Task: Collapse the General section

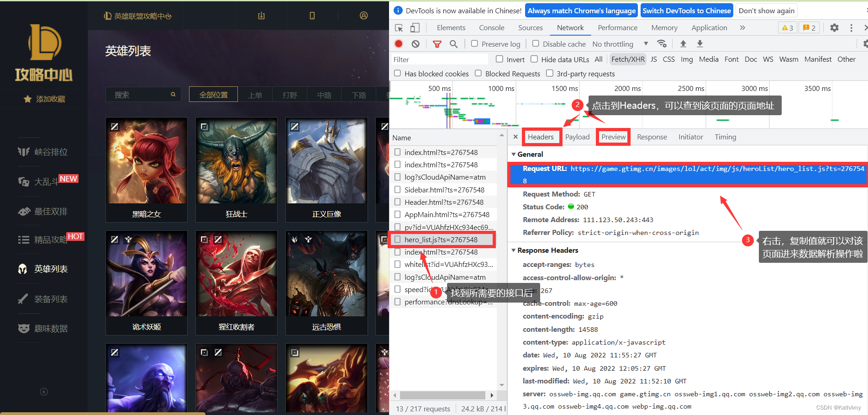Action: click(x=514, y=154)
